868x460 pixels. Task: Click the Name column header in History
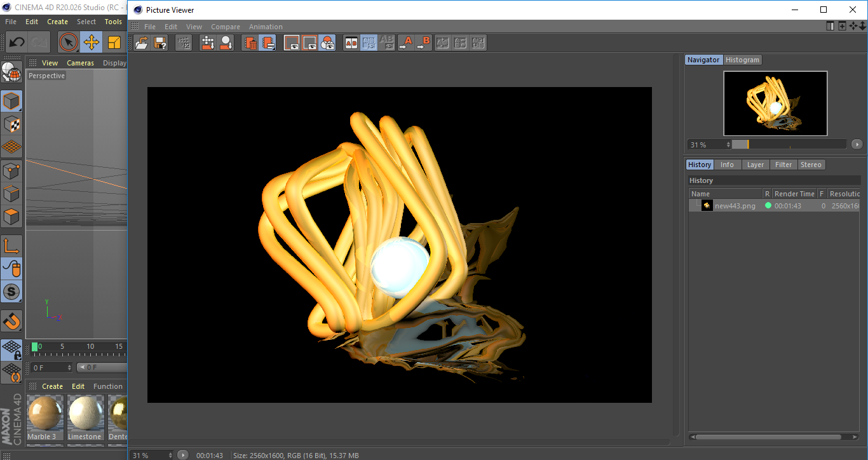click(x=726, y=194)
